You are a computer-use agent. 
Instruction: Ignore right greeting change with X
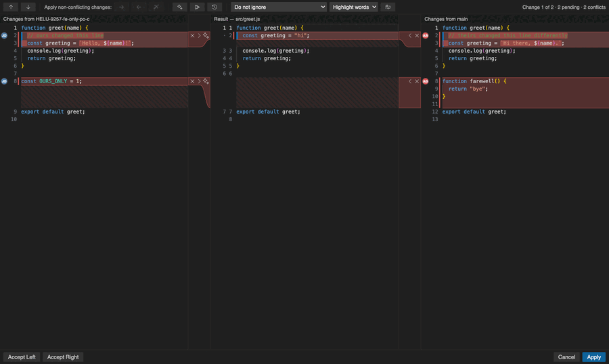(x=417, y=35)
